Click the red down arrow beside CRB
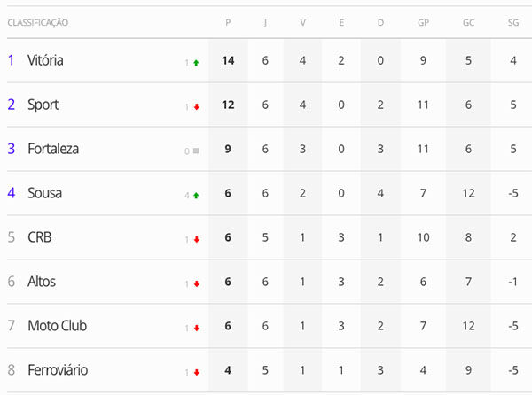 [197, 239]
